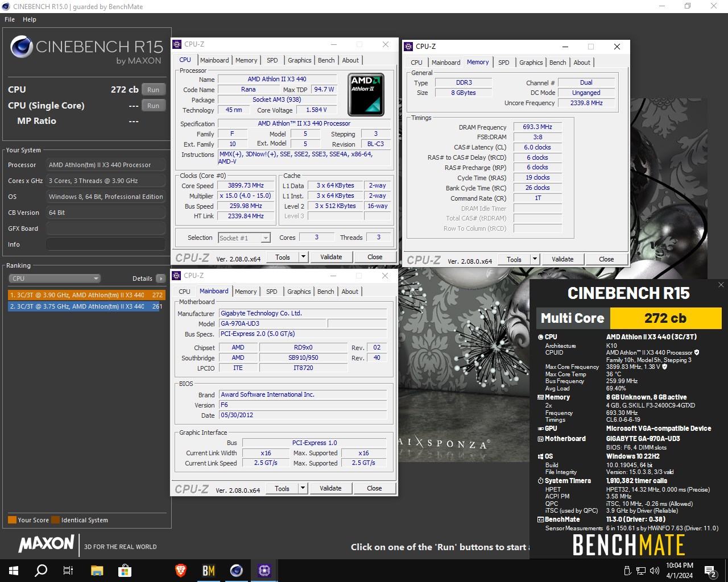The image size is (728, 582).
Task: Click the safely remove hardware tray icon
Action: tap(627, 571)
